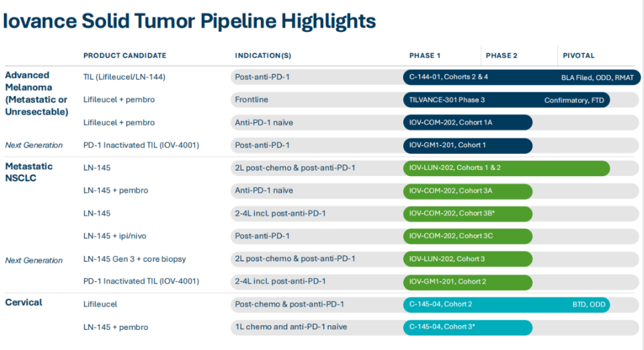The height and width of the screenshot is (350, 644).
Task: Click the PHASE 2 column header
Action: (502, 55)
